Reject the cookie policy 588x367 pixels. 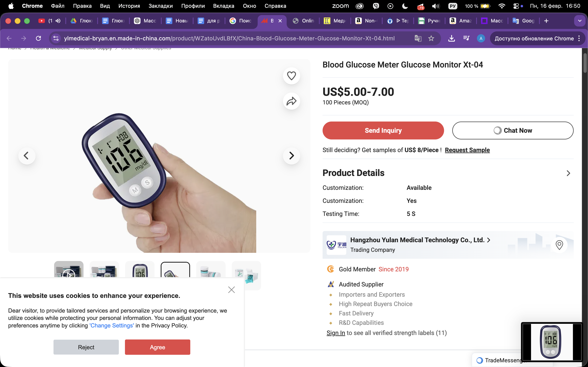tap(86, 347)
